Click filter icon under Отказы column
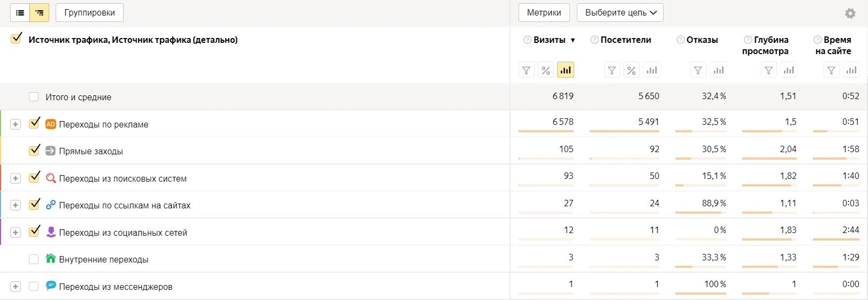Image resolution: width=868 pixels, height=300 pixels. click(698, 70)
